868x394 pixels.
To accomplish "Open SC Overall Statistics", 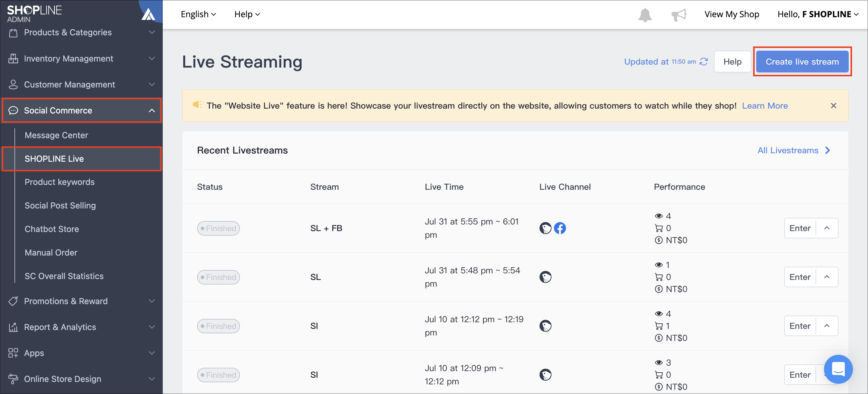I will [64, 276].
